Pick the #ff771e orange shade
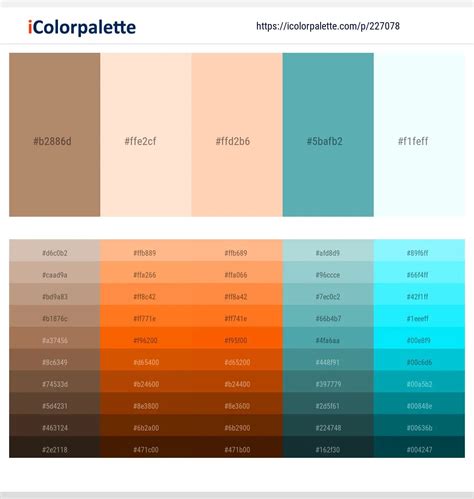 [x=146, y=316]
